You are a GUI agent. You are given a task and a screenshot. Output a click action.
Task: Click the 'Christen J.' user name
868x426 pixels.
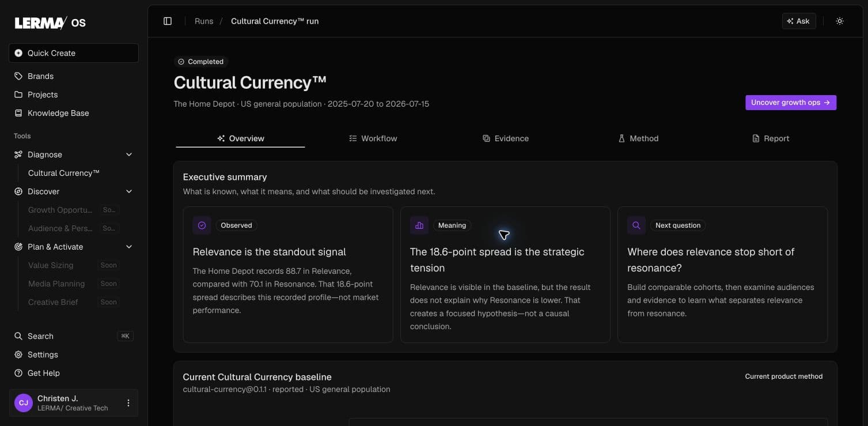coord(58,398)
